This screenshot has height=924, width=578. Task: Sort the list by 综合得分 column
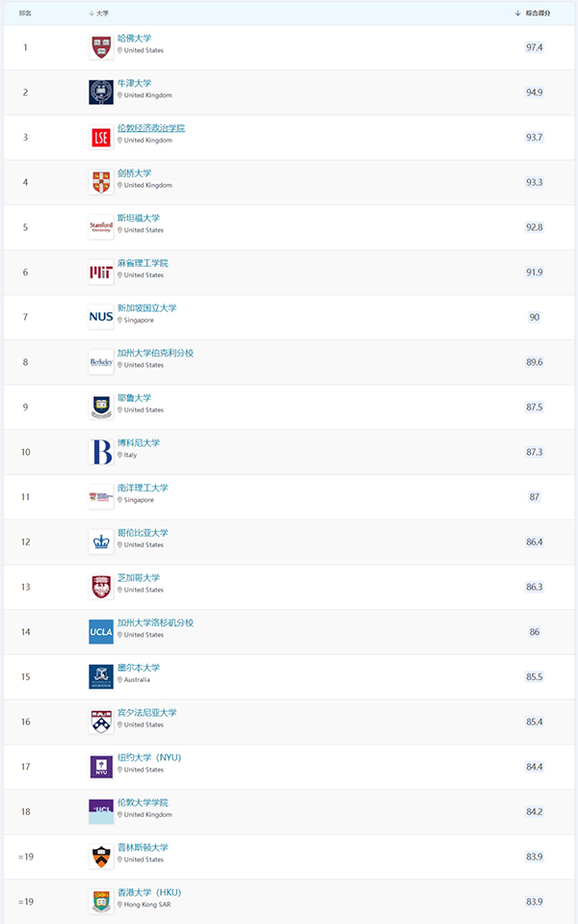coord(534,13)
